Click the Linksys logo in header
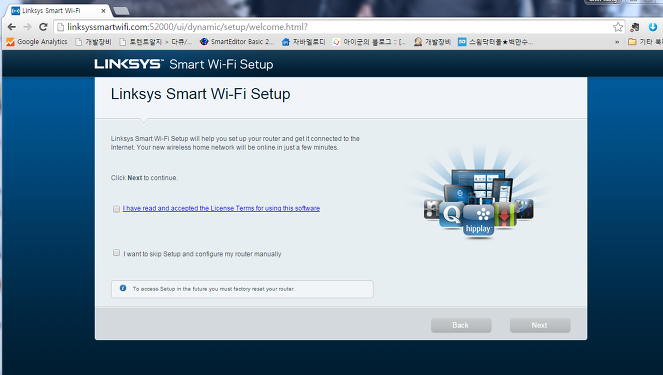Screen dimensions: 663x375 [129, 64]
